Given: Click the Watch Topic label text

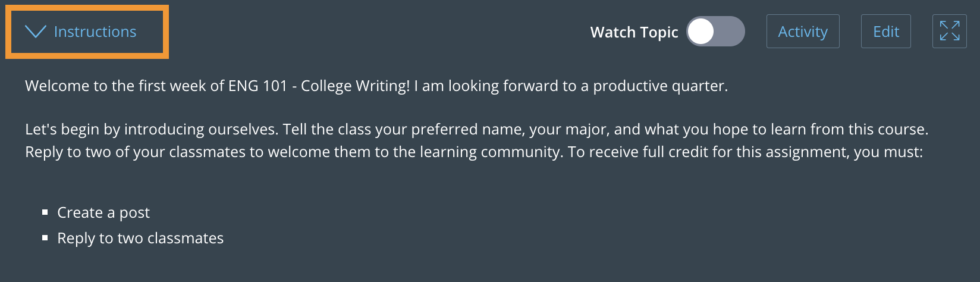Looking at the screenshot, I should coord(634,32).
